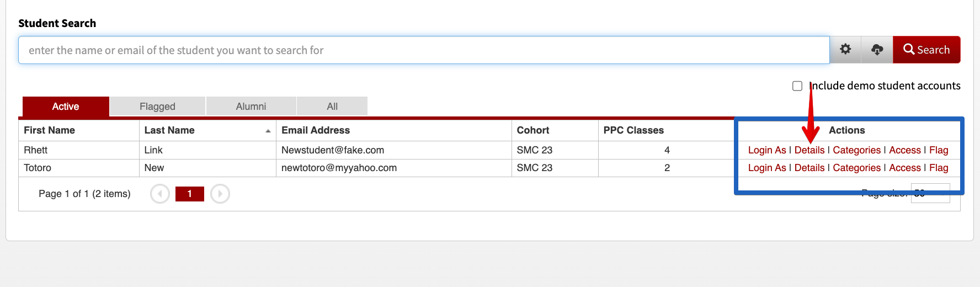Open search settings gear icon
Image resolution: width=980 pixels, height=287 pixels.
coord(845,50)
